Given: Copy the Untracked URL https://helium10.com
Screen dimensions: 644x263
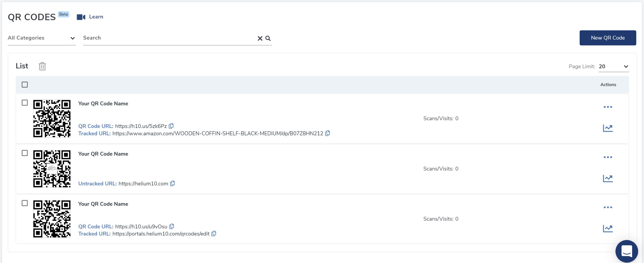Looking at the screenshot, I should point(172,183).
